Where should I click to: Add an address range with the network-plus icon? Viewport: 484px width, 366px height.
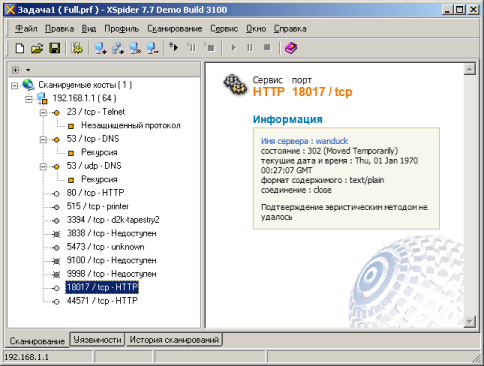click(118, 48)
